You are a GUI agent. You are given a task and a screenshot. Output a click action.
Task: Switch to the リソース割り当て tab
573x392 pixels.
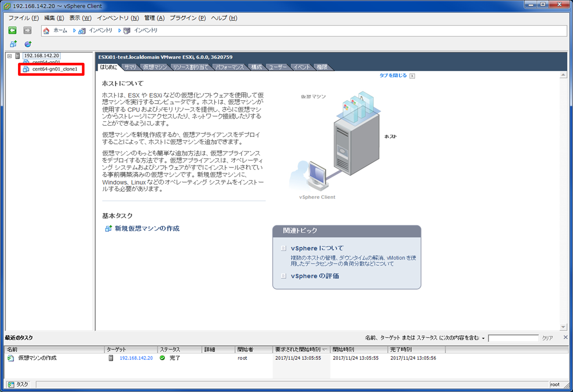(x=190, y=67)
